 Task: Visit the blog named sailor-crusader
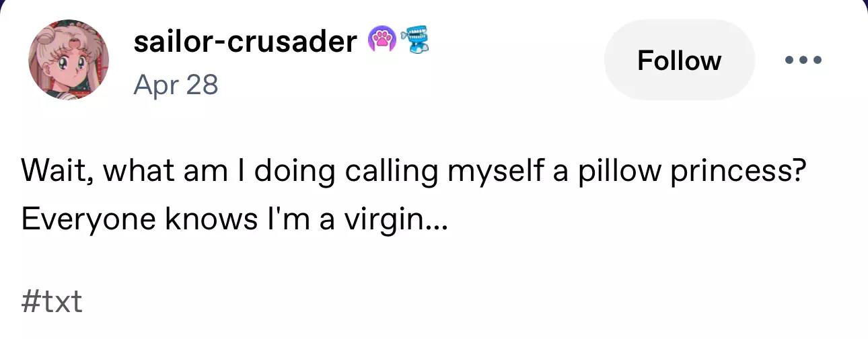click(x=246, y=42)
